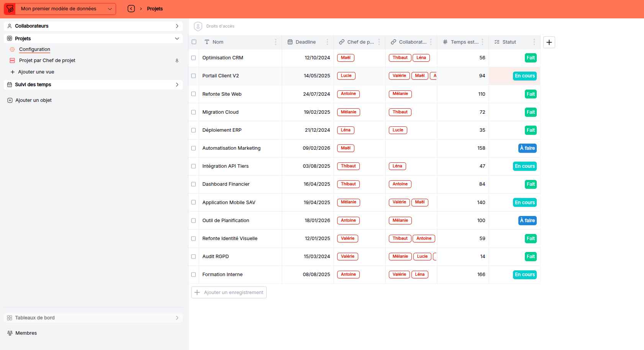Expand the Collaborateurs section

point(177,26)
